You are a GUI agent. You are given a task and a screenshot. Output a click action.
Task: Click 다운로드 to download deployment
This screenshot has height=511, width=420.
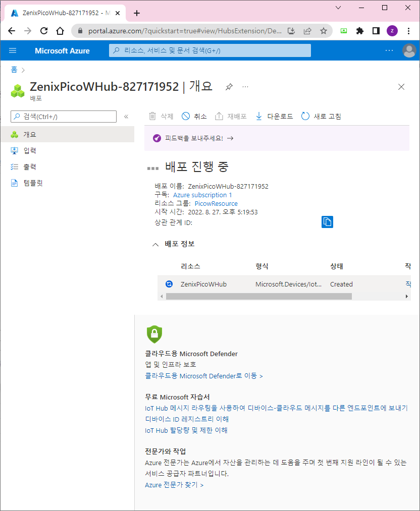[274, 116]
